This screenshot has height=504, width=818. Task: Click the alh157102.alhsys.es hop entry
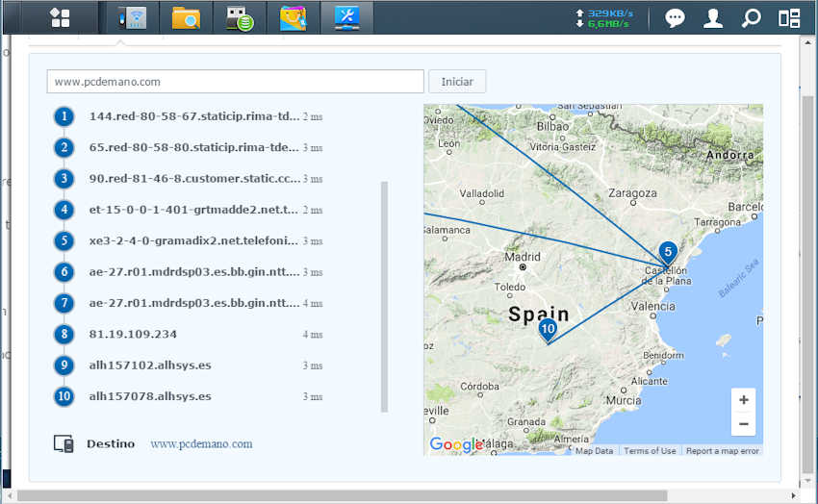150,365
